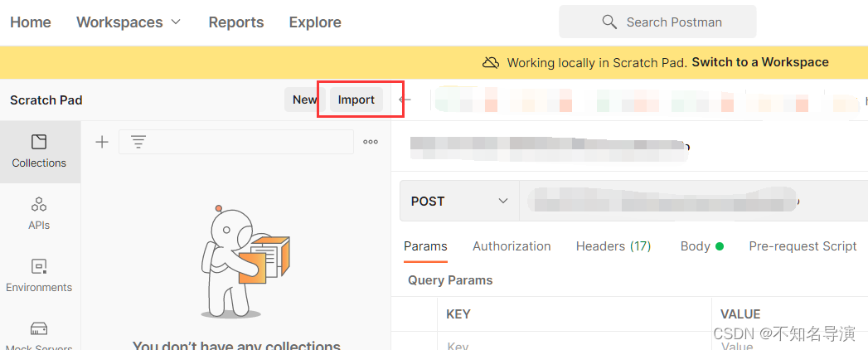868x350 pixels.
Task: Click the Key cell in Query Params
Action: 574,343
